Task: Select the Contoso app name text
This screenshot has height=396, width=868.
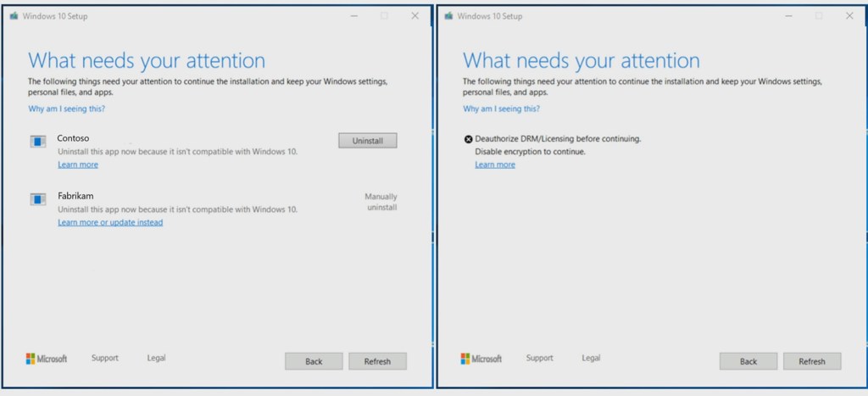Action: [73, 138]
